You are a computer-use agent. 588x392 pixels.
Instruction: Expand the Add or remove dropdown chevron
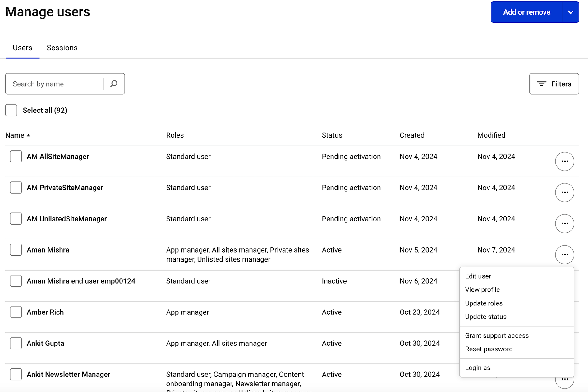[x=571, y=12]
